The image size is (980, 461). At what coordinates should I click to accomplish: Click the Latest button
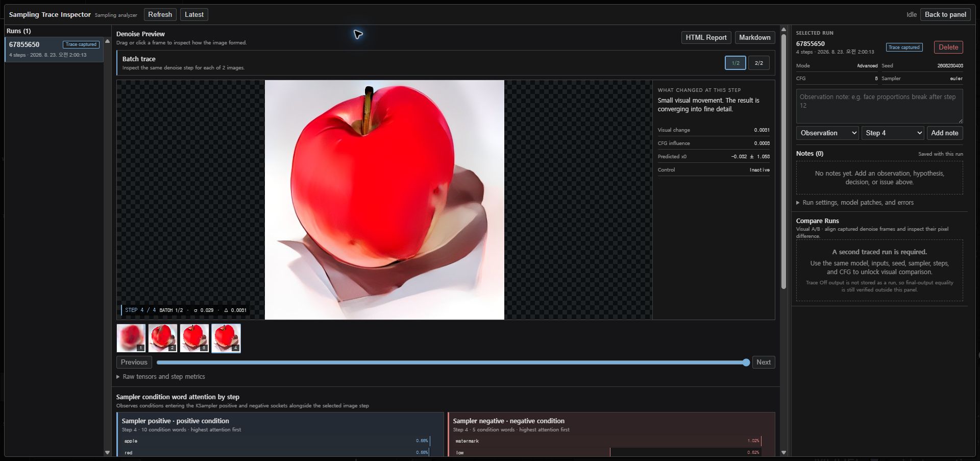point(194,15)
